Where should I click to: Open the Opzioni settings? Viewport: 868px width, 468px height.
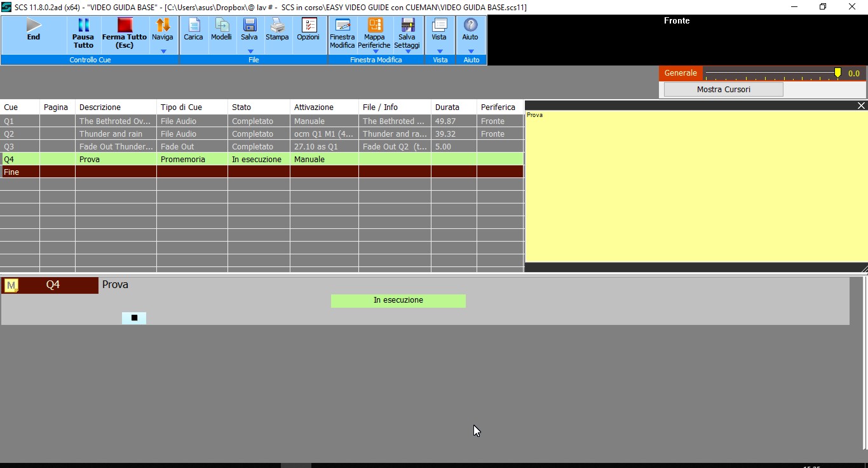click(x=308, y=30)
